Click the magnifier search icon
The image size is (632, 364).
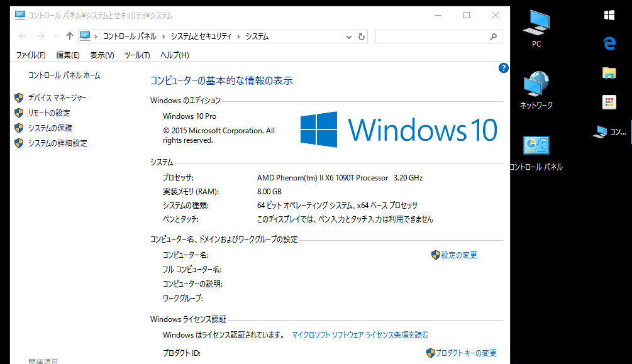pos(494,36)
